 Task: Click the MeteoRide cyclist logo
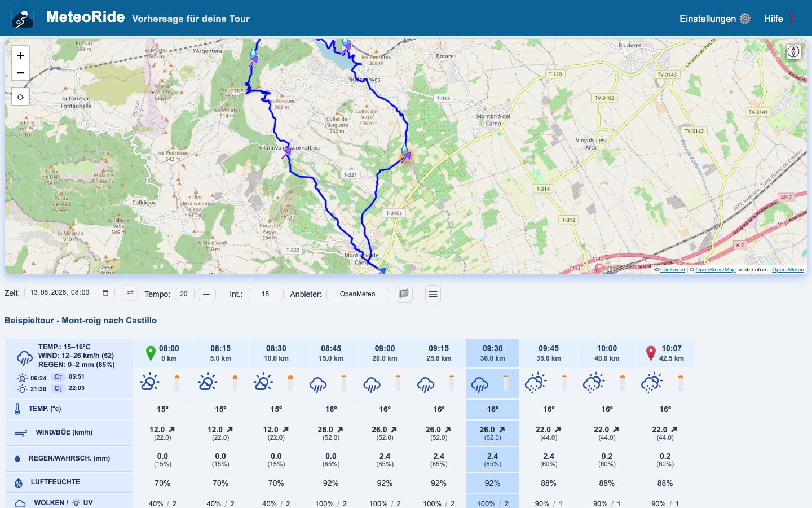point(23,18)
